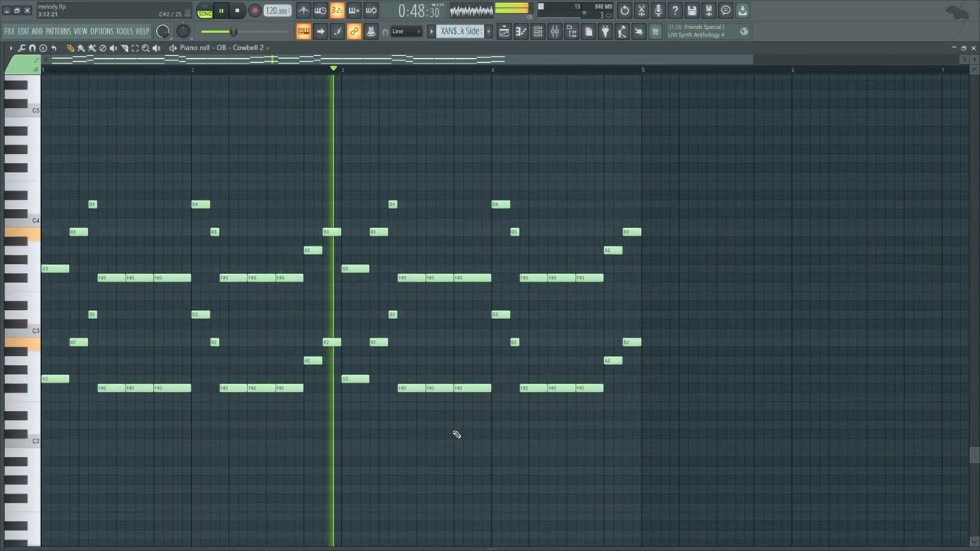Open the Line snap dropdown
Image resolution: width=980 pixels, height=551 pixels.
point(406,31)
